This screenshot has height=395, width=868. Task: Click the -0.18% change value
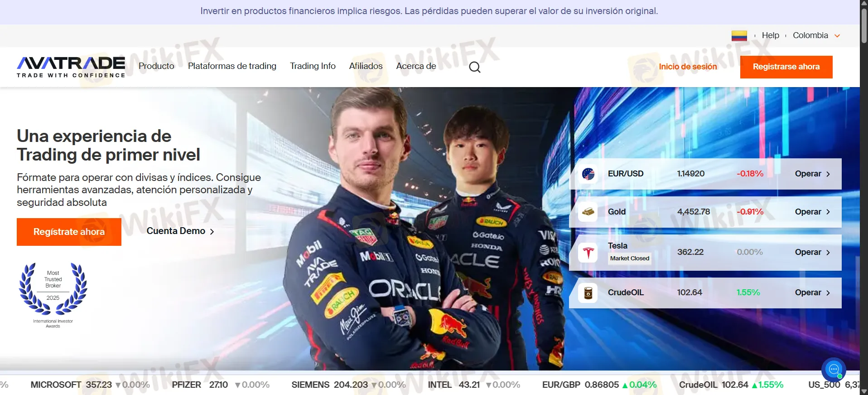pyautogui.click(x=750, y=174)
